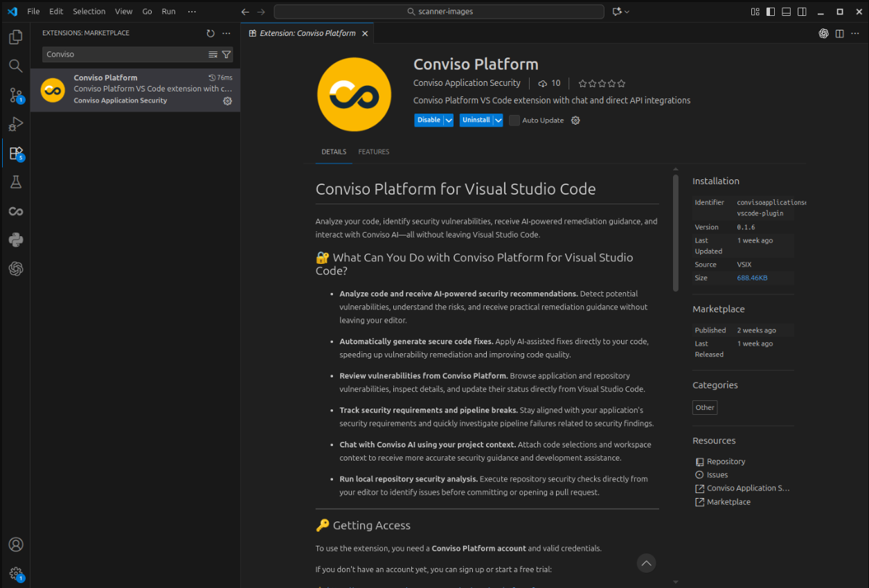This screenshot has width=869, height=588.
Task: Open the Search view in activity bar
Action: click(15, 66)
